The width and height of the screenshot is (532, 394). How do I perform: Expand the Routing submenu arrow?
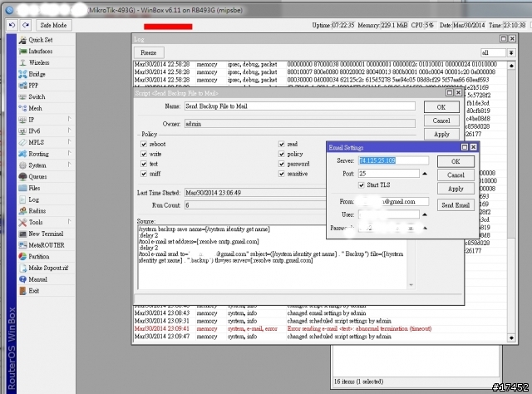[69, 153]
